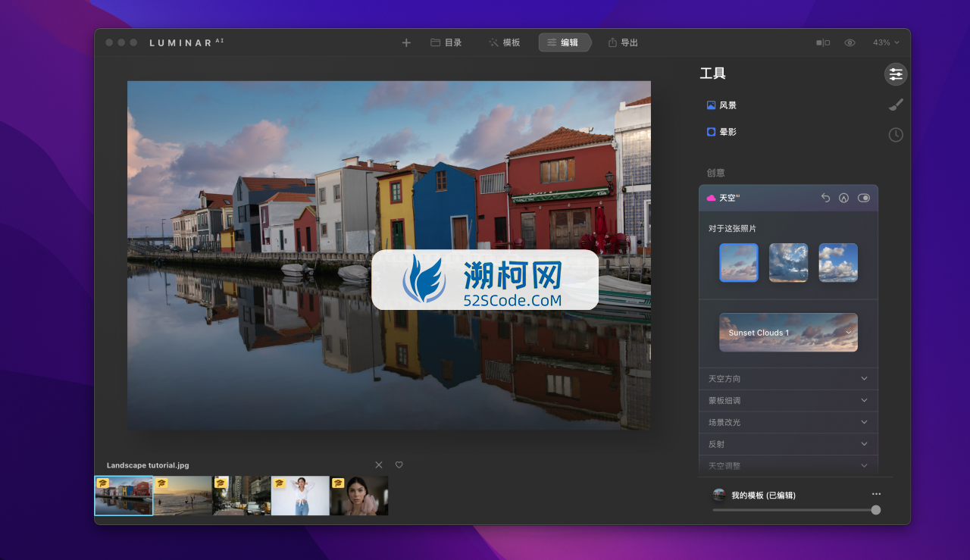Click the 创意 section heading

tap(716, 173)
